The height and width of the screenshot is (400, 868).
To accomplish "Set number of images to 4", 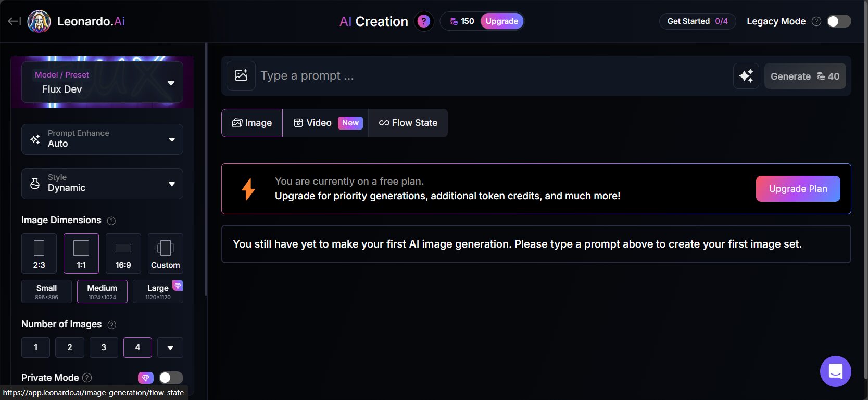I will [x=137, y=347].
